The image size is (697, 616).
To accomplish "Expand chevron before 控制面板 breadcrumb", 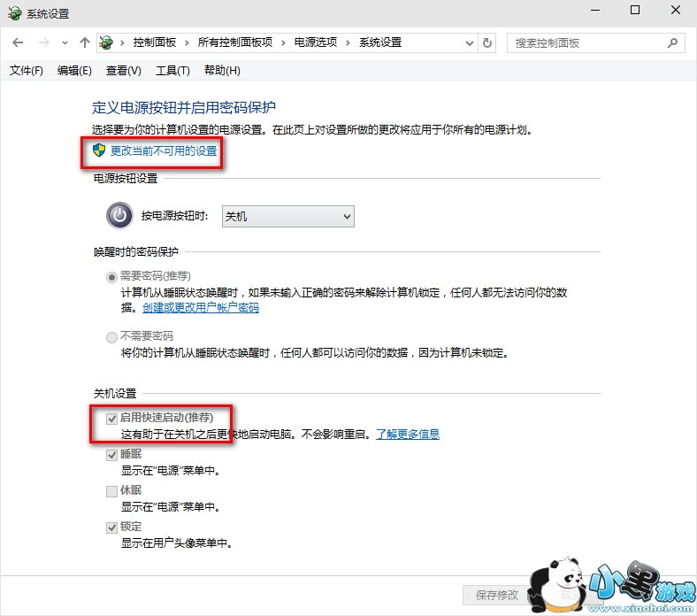I will (122, 43).
